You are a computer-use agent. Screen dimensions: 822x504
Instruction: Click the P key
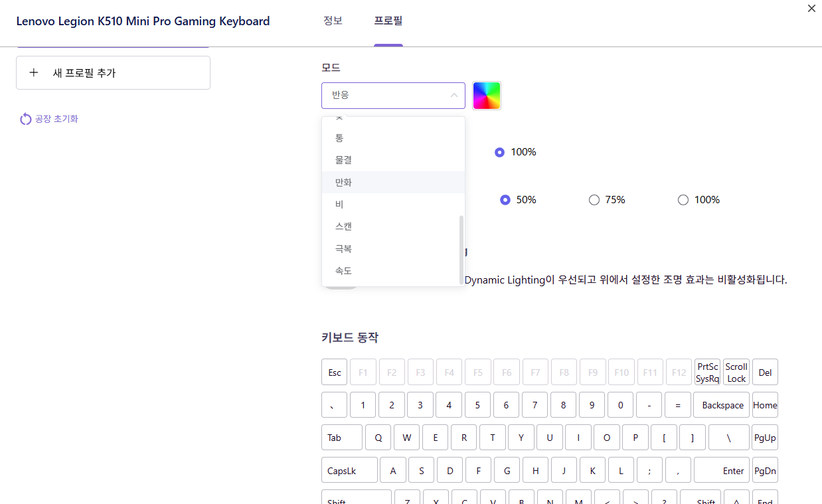click(635, 438)
